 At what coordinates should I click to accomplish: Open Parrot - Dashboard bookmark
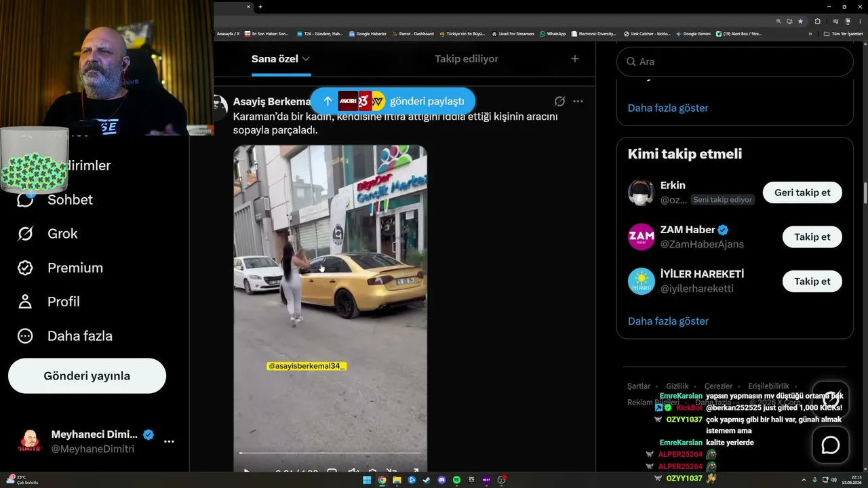412,34
